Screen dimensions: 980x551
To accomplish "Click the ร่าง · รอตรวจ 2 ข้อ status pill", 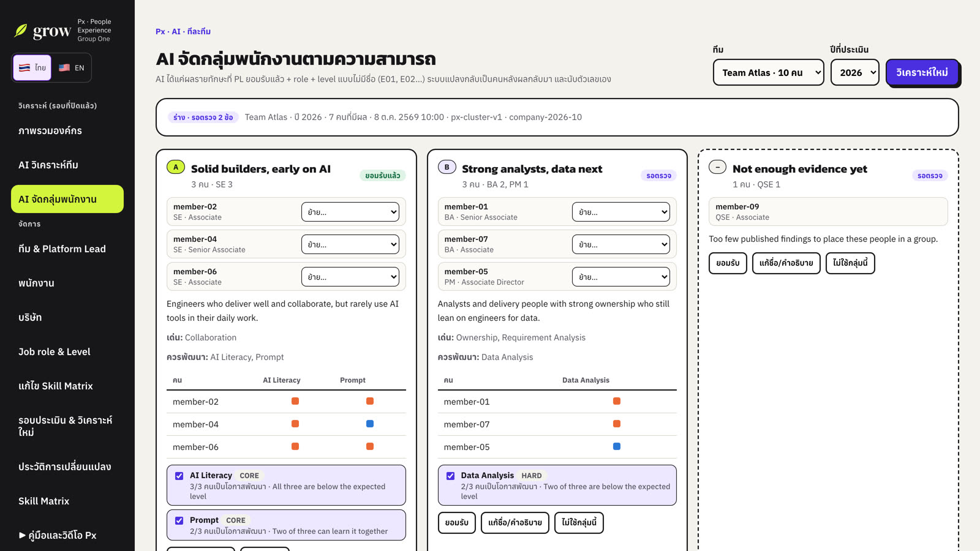I will pos(203,117).
